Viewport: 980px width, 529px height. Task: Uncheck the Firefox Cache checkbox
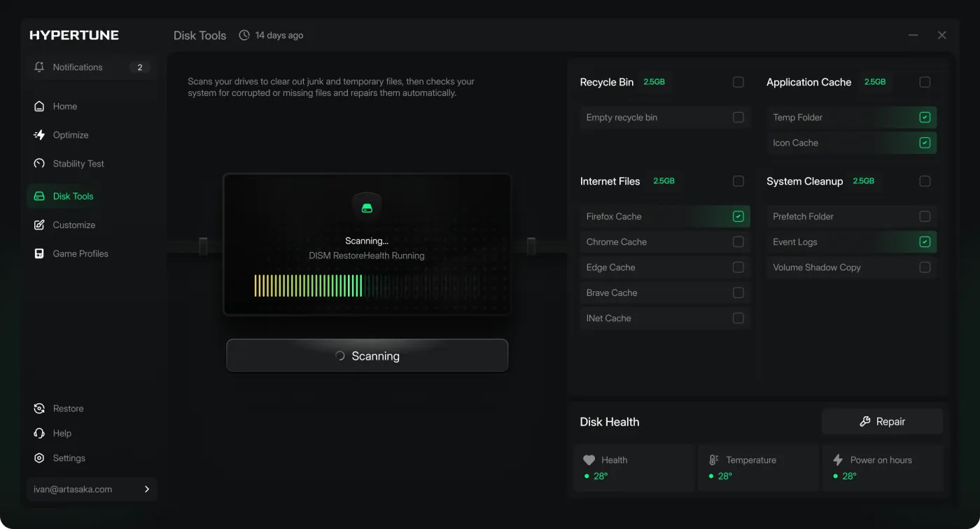pos(738,216)
